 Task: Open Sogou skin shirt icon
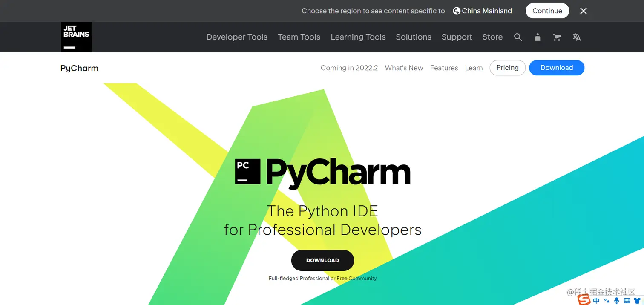pos(637,301)
